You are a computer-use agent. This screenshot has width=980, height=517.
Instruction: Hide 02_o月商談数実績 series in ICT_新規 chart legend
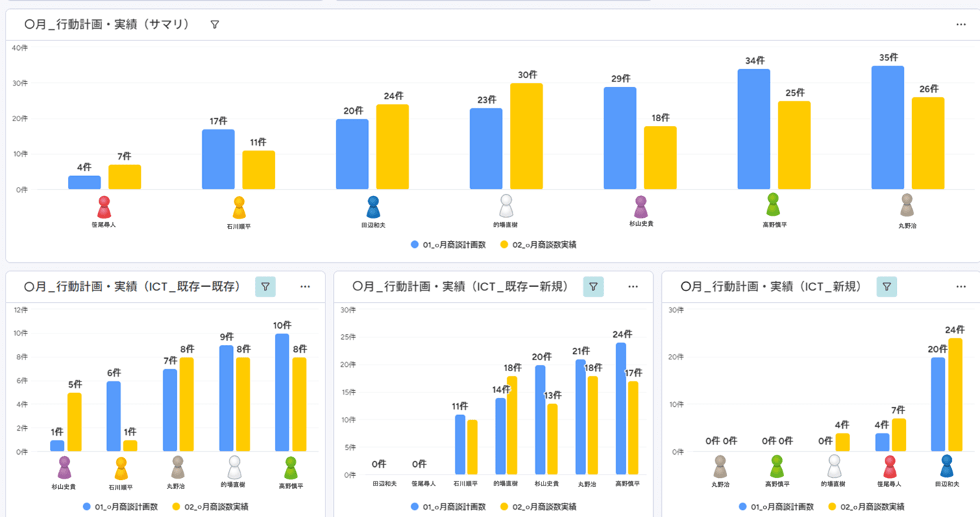coord(867,507)
